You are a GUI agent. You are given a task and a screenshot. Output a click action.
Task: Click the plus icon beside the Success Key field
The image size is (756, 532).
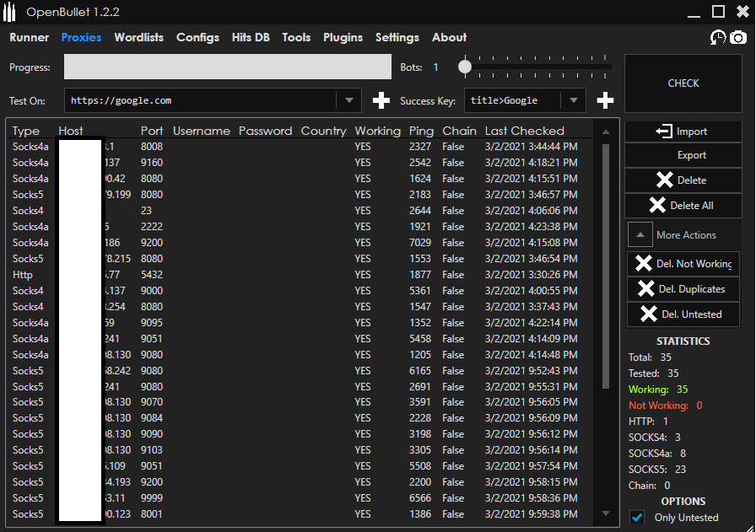605,100
